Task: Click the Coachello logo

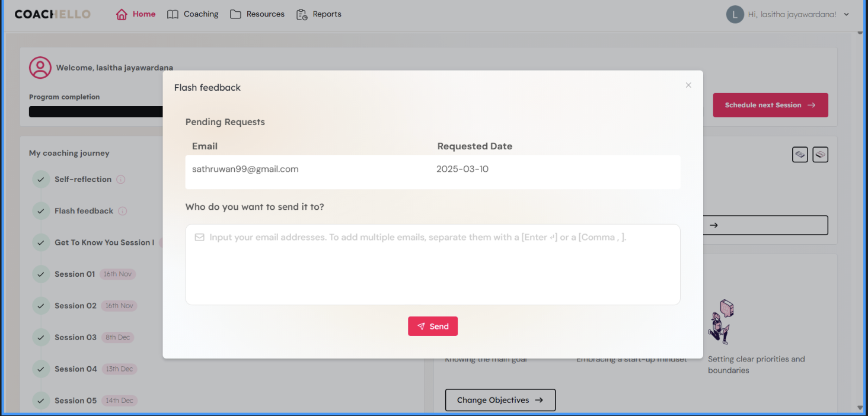Action: [52, 14]
